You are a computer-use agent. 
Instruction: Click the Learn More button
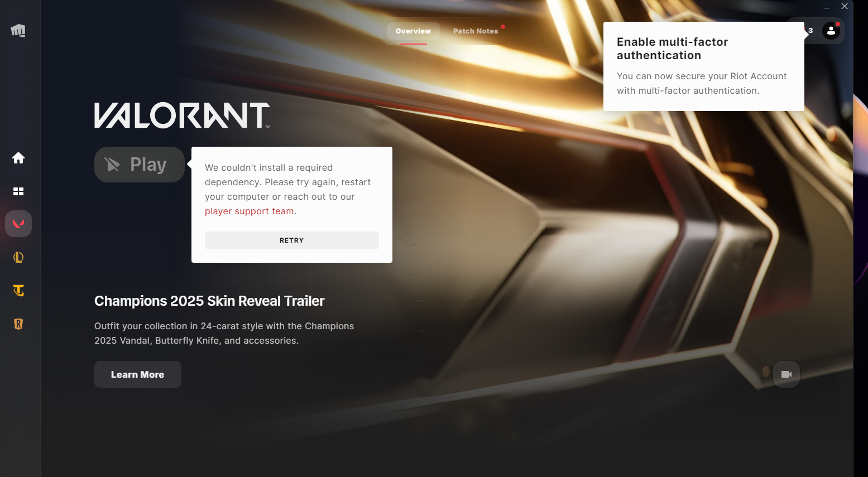tap(138, 374)
